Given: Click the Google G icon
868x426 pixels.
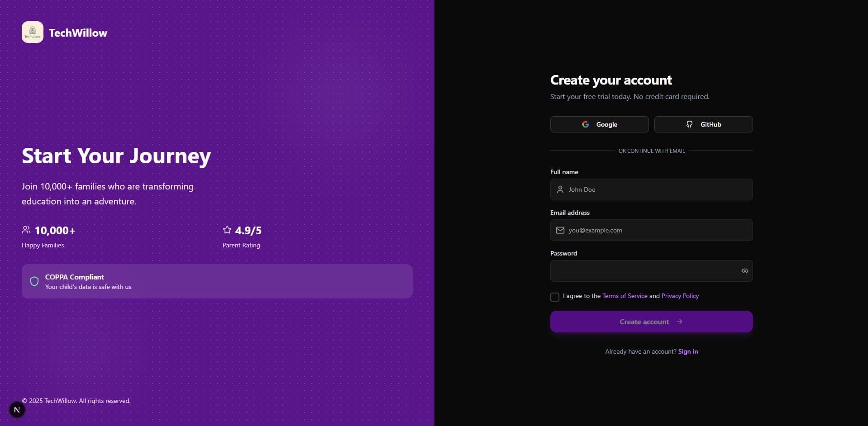Looking at the screenshot, I should (x=587, y=124).
